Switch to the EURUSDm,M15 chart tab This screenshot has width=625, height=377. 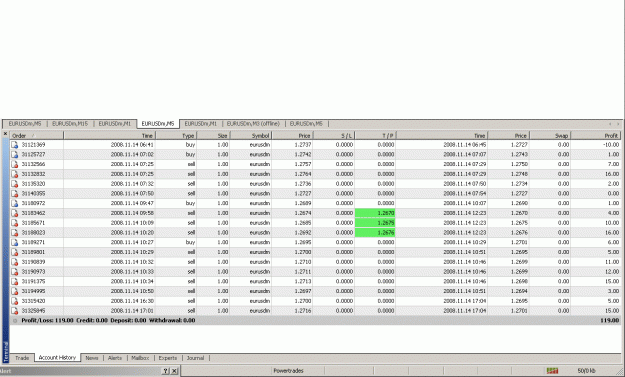coord(70,124)
